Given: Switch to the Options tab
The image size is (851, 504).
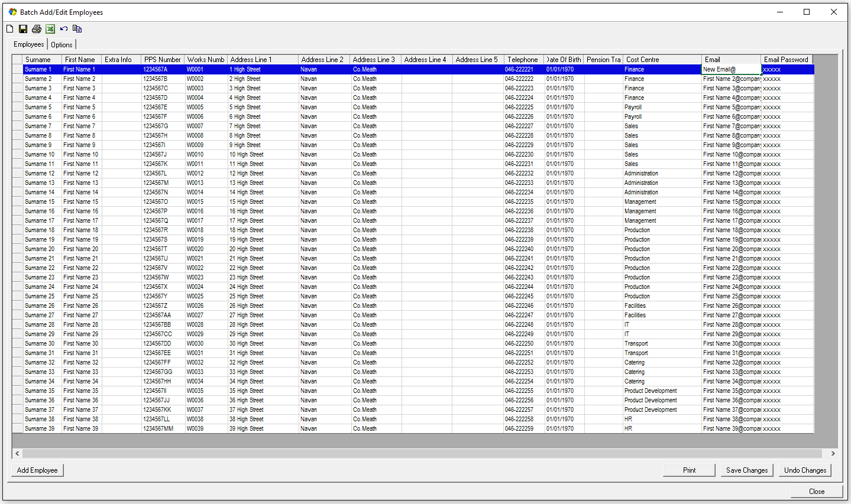Looking at the screenshot, I should [x=62, y=45].
